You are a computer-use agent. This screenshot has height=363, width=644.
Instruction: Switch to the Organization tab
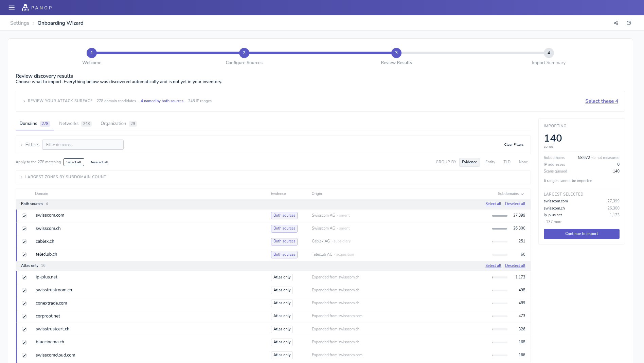click(119, 124)
